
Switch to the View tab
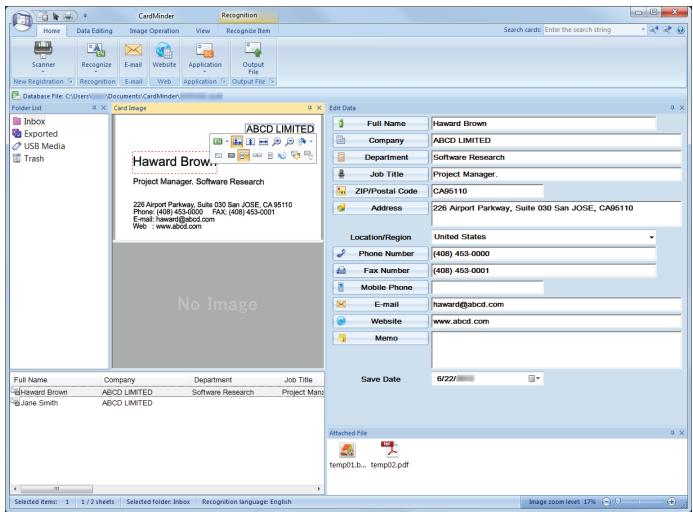click(x=203, y=31)
